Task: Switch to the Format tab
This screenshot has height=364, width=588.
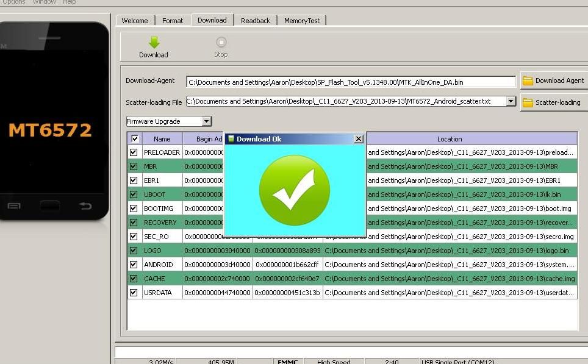Action: pos(173,21)
